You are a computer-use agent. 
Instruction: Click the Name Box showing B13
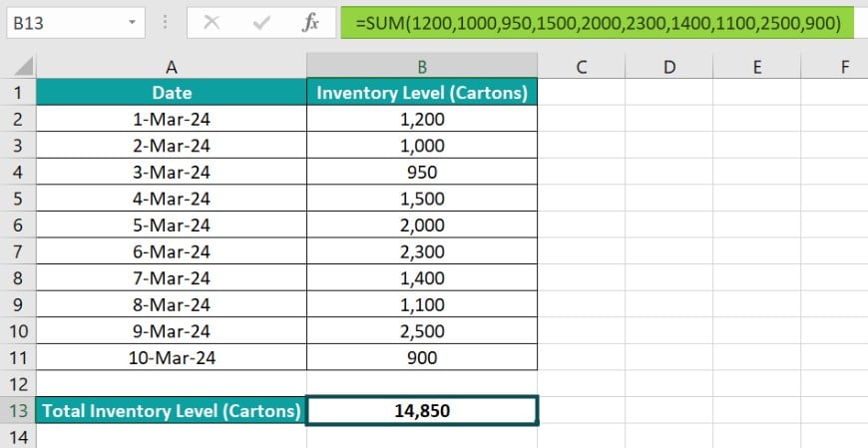pos(76,23)
